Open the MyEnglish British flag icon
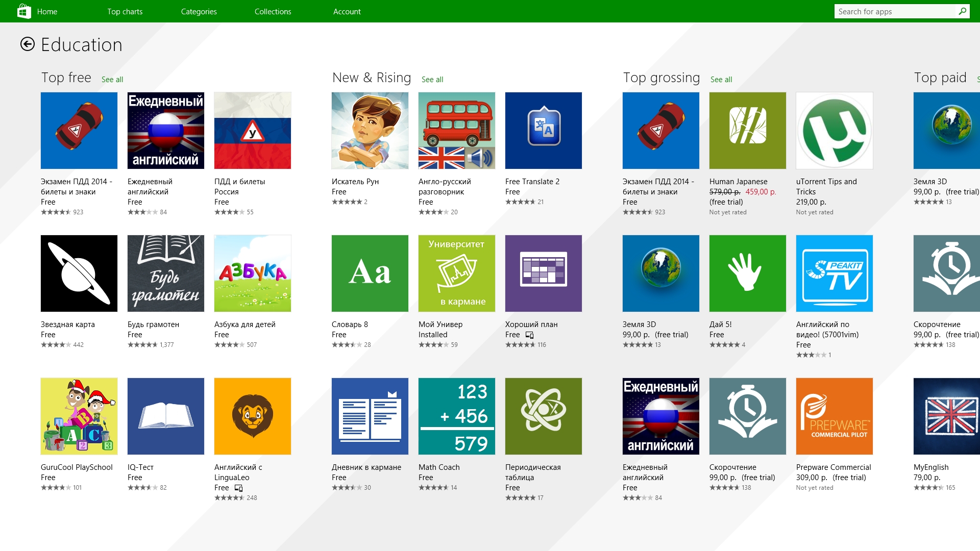 point(947,416)
